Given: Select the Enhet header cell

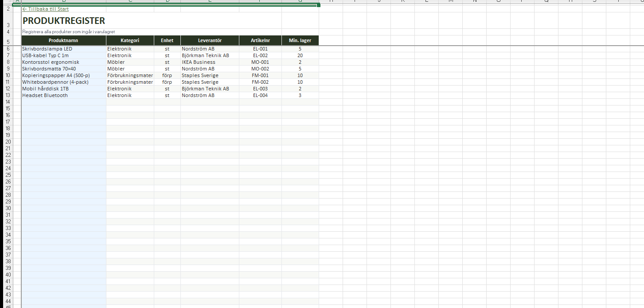Looking at the screenshot, I should [167, 40].
